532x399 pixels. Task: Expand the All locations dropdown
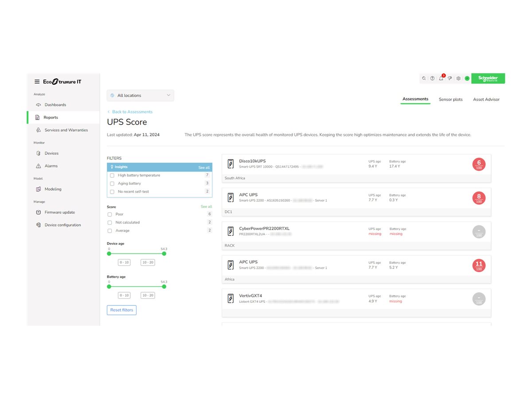140,95
